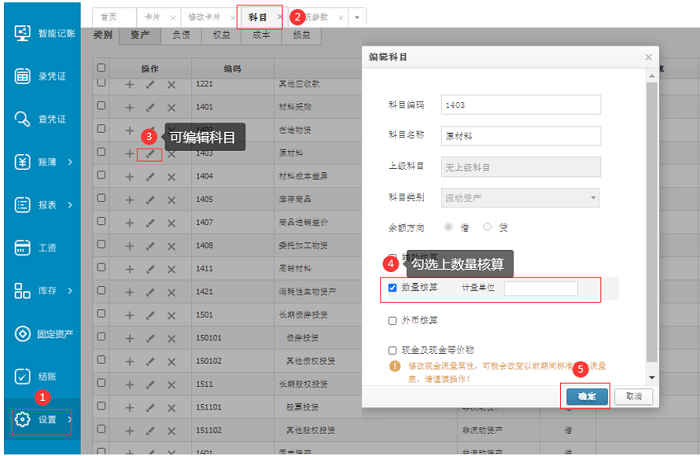
Task: Click the delete X icon for row 1405
Action: point(171,199)
